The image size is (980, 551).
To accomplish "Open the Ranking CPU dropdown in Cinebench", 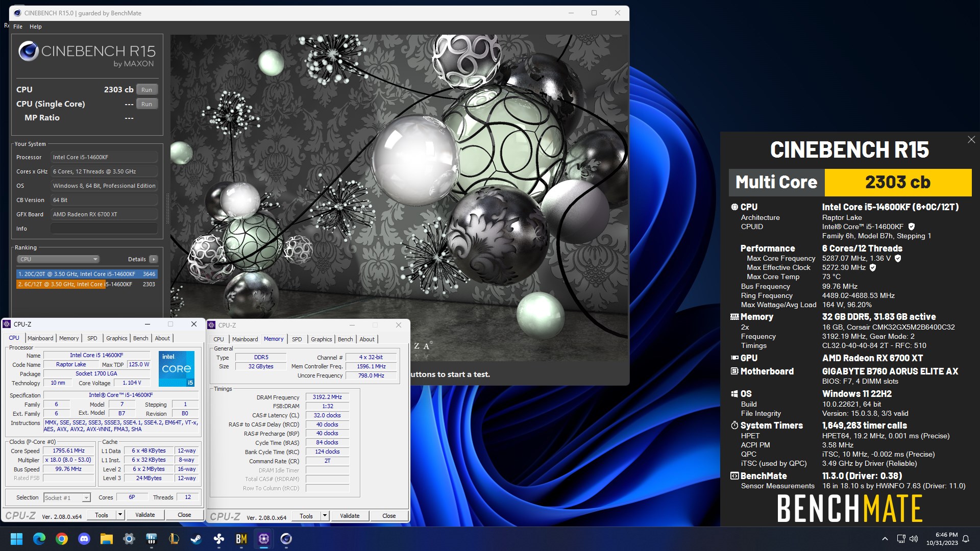I will tap(58, 259).
